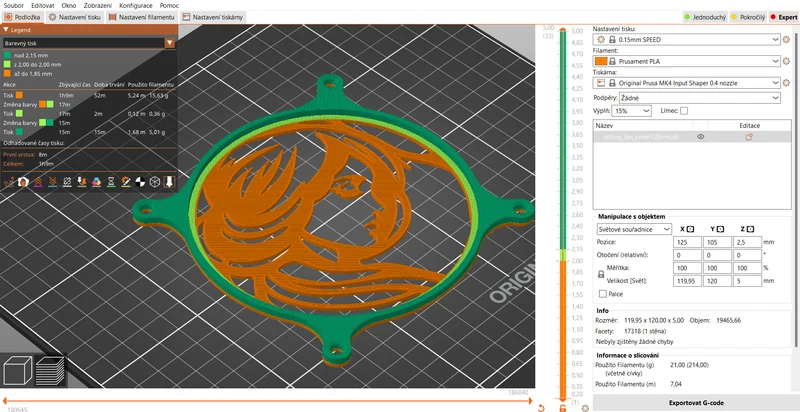The width and height of the screenshot is (800, 412).
Task: Open the Pomoc menu
Action: 169,6
